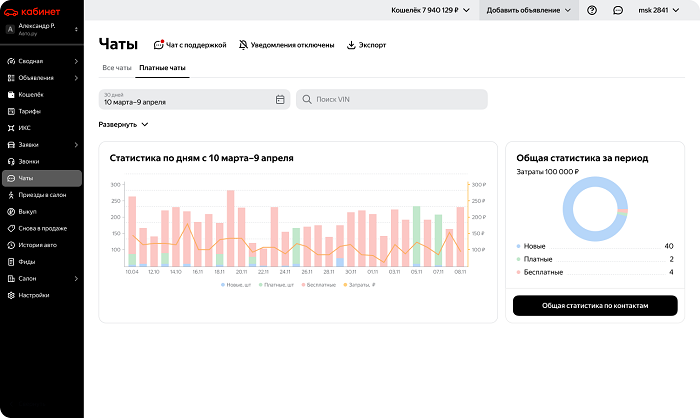Click the muted bell notifications icon
The width and height of the screenshot is (700, 418).
tap(244, 45)
